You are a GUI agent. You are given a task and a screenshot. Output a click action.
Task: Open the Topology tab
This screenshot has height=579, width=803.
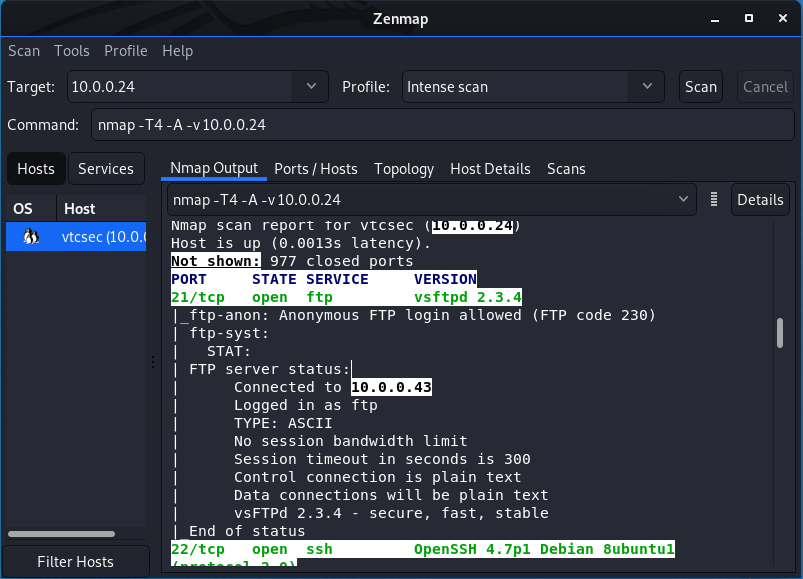tap(404, 169)
